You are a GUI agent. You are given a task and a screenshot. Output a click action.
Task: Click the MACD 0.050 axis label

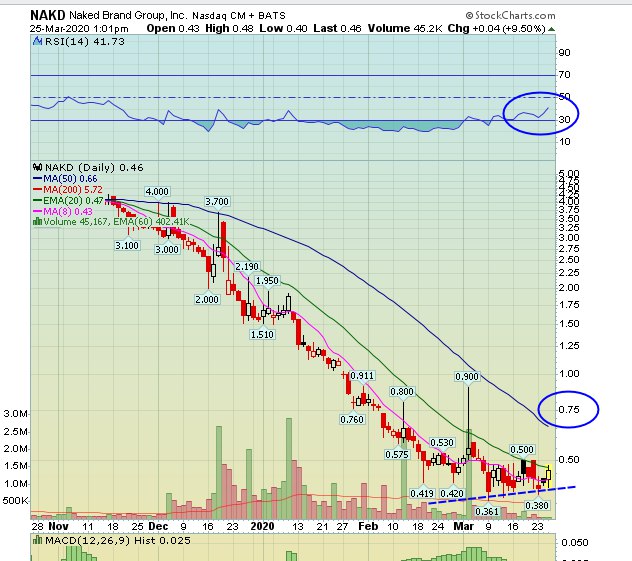tap(575, 542)
